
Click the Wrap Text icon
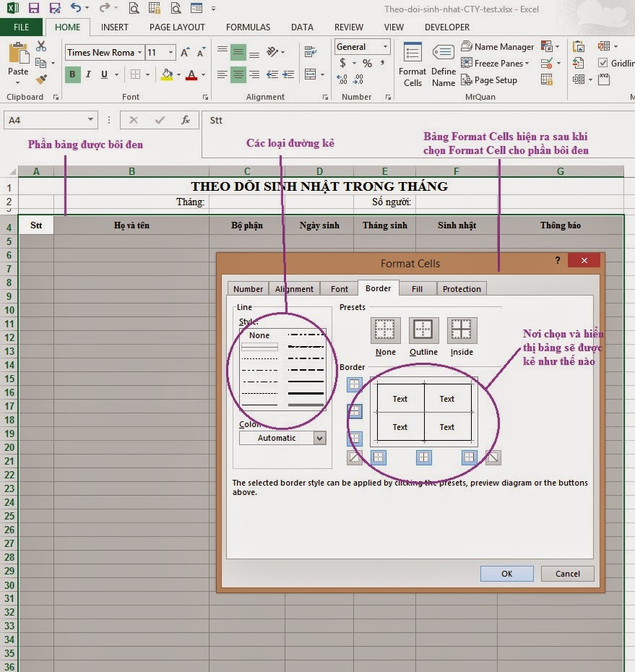pos(310,52)
